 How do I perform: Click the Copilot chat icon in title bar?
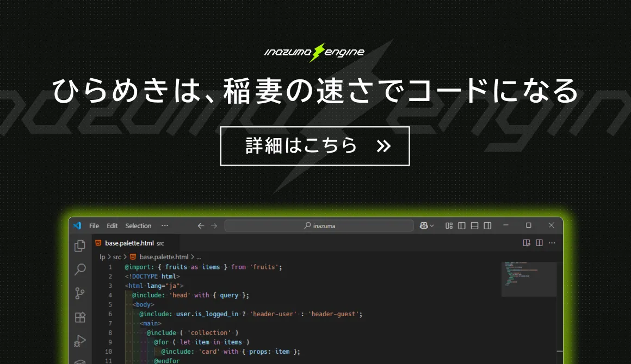(423, 226)
